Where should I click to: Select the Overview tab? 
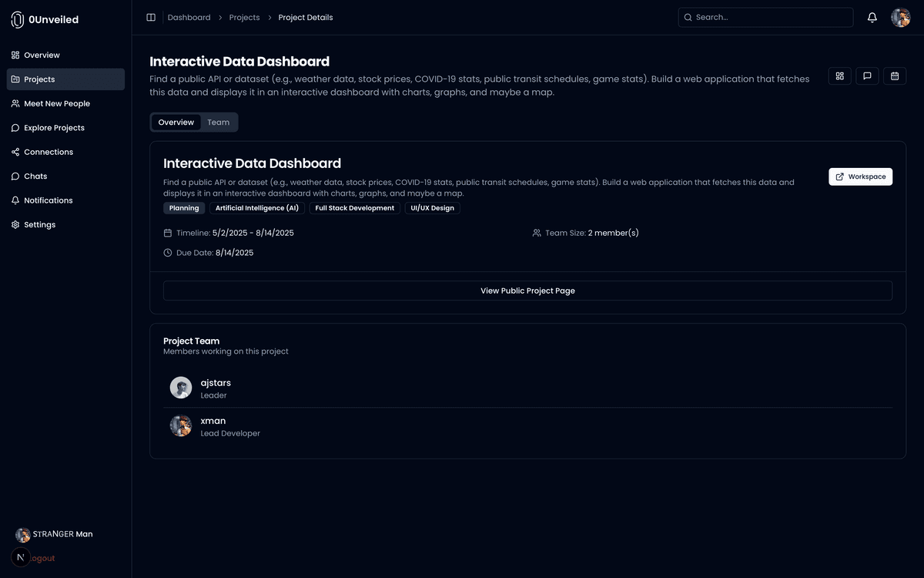click(176, 123)
